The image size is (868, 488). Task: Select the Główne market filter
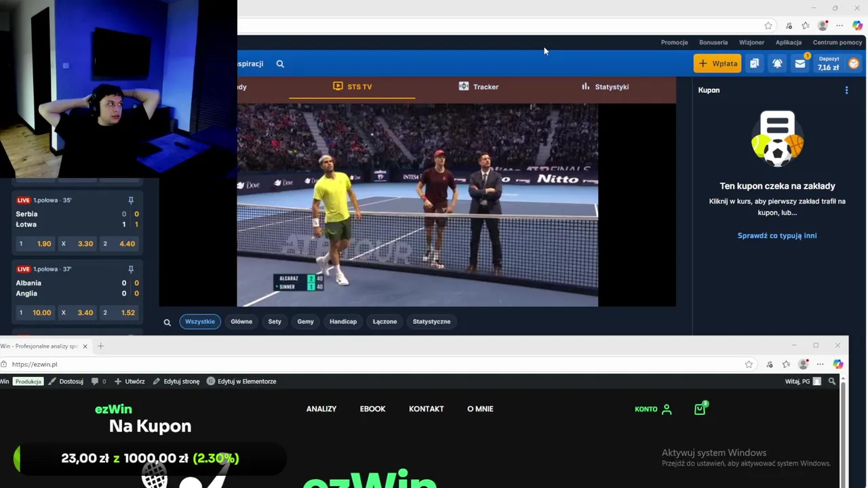click(x=241, y=322)
